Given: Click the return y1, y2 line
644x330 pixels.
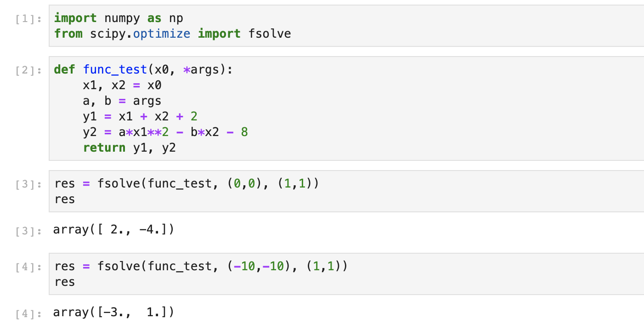Looking at the screenshot, I should click(x=130, y=148).
